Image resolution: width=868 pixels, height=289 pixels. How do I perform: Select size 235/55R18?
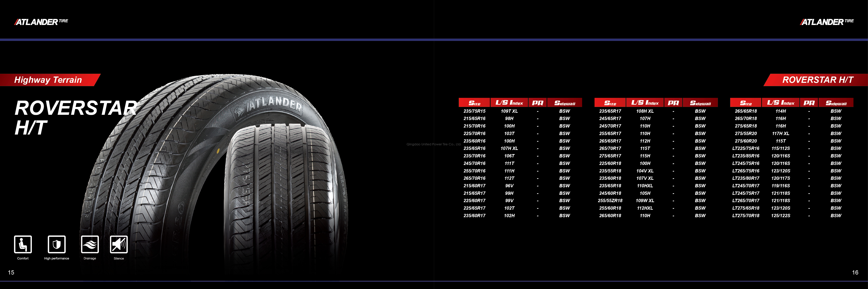click(x=610, y=171)
